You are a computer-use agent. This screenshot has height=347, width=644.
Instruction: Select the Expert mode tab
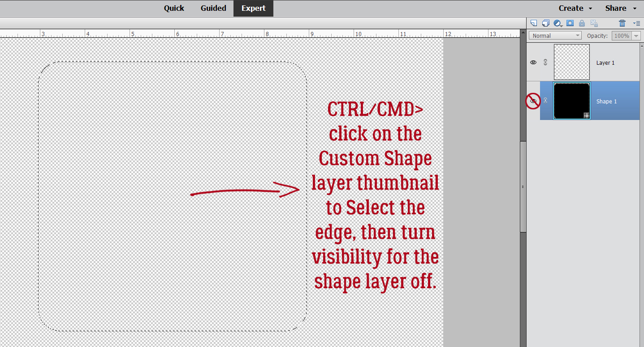tap(254, 8)
